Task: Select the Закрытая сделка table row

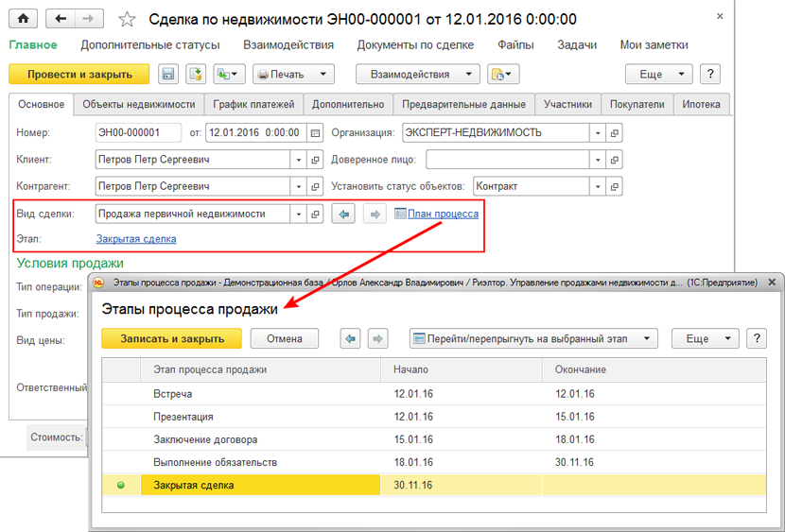Action: (x=434, y=485)
